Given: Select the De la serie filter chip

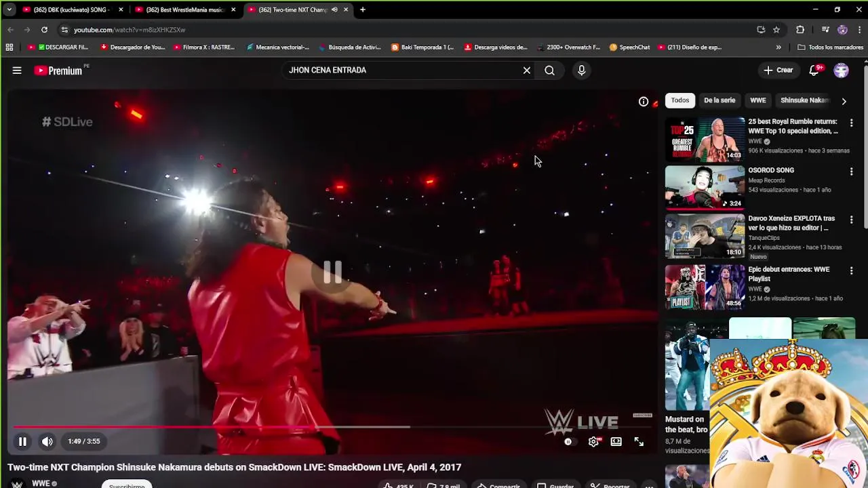Looking at the screenshot, I should click(x=719, y=100).
